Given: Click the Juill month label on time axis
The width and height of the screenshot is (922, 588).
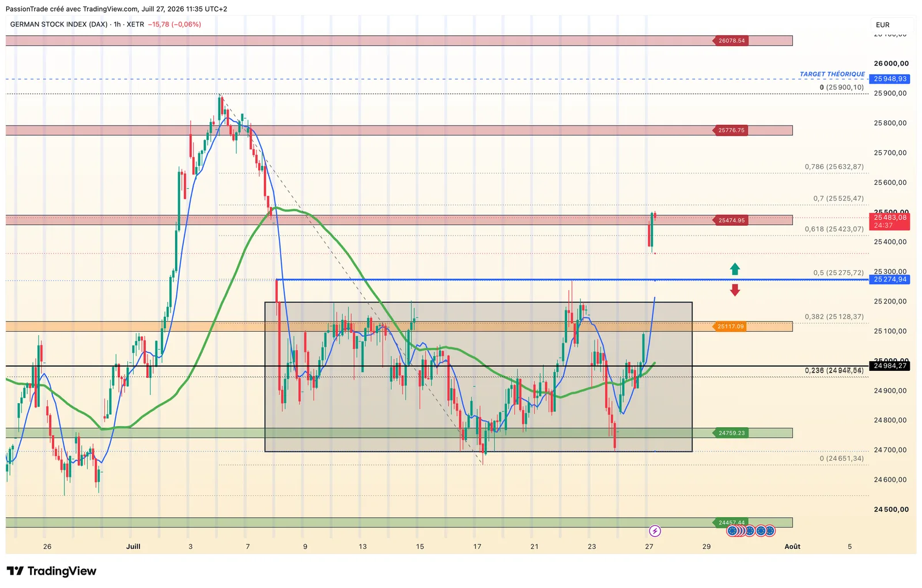Looking at the screenshot, I should click(133, 547).
